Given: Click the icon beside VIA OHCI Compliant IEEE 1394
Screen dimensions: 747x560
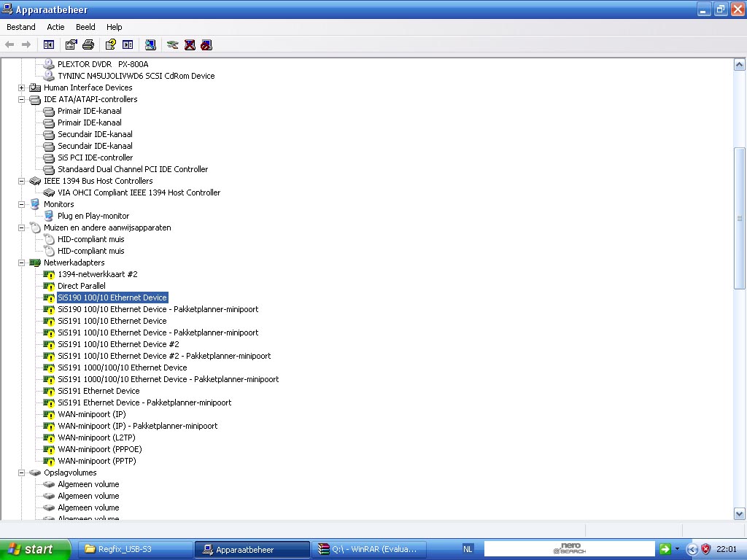Looking at the screenshot, I should coord(49,192).
